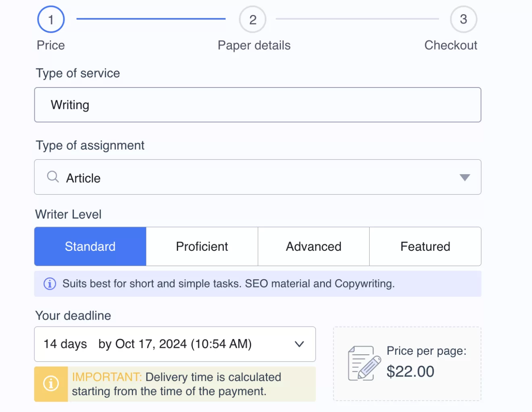The height and width of the screenshot is (412, 532).
Task: Click the yellow important notice info icon
Action: pos(51,383)
